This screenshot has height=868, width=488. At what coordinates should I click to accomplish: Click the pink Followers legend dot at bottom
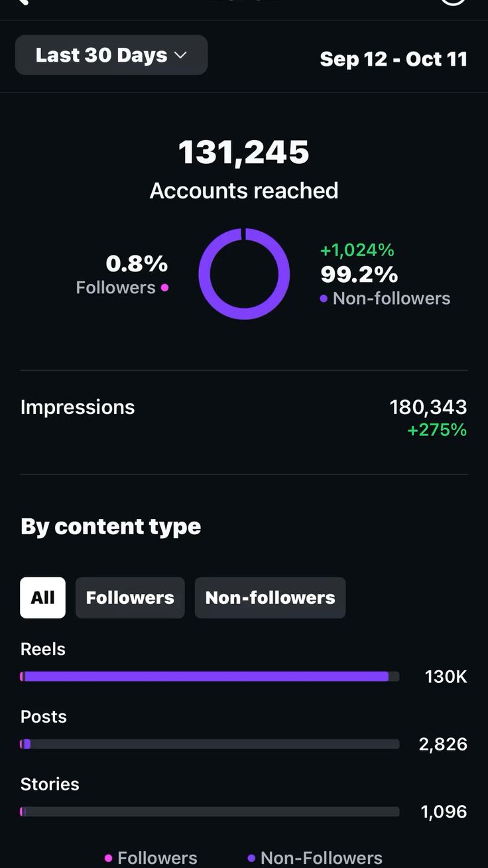pos(109,858)
